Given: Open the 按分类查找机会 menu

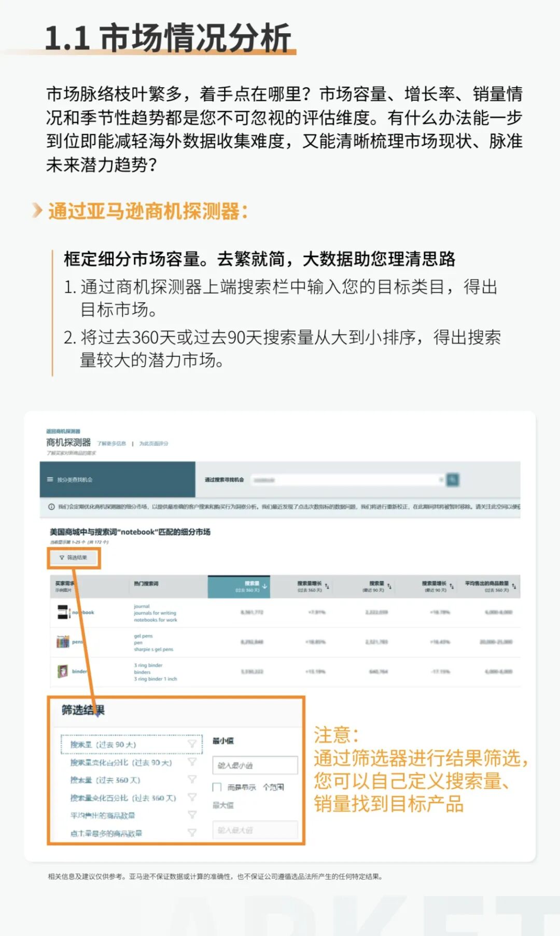Looking at the screenshot, I should (75, 480).
